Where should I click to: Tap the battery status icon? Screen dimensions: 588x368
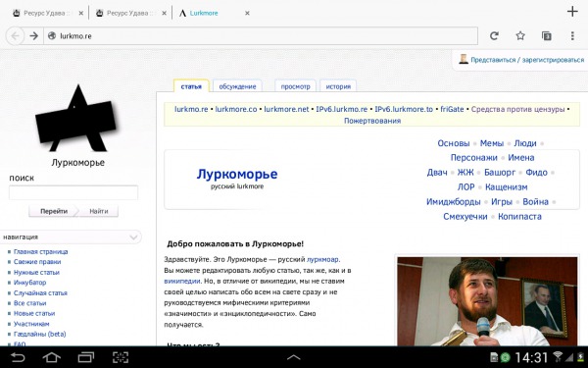[580, 357]
